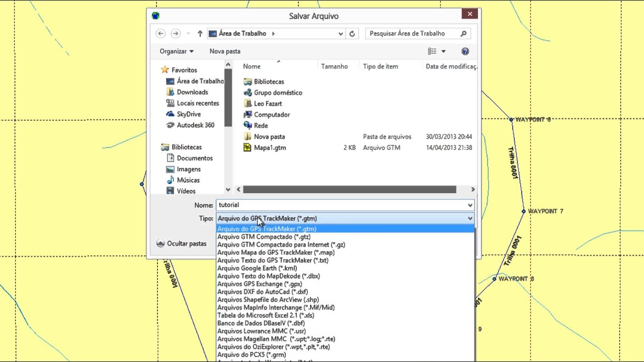Go up one folder level
Image resolution: width=644 pixels, height=362 pixels.
(200, 34)
